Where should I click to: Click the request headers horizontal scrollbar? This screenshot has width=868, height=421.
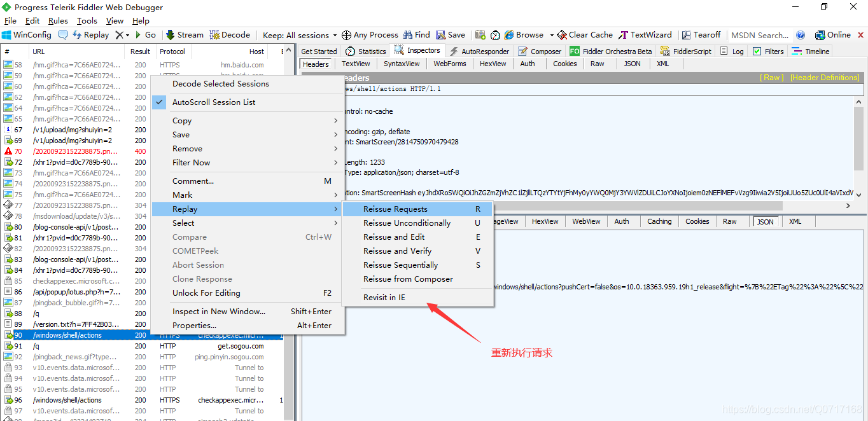tap(578, 206)
